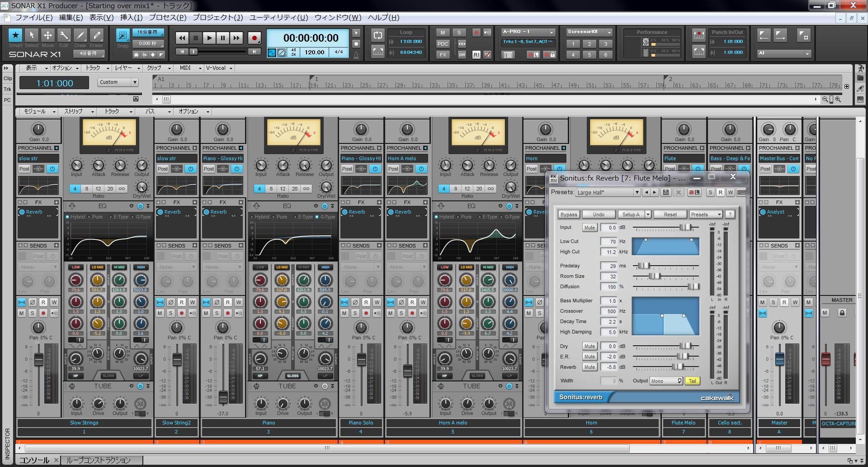Click Reverb window Read automation R button
Image resolution: width=868 pixels, height=467 pixels.
click(x=721, y=192)
